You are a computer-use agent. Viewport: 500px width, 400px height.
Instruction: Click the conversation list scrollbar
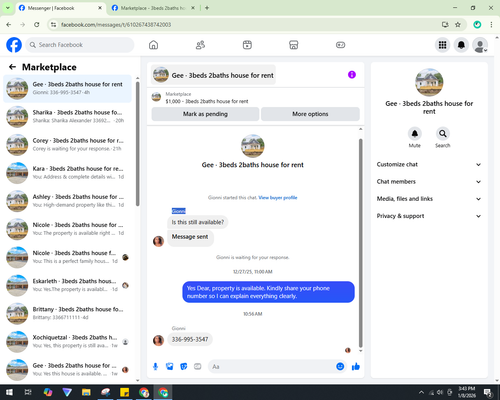point(137,143)
